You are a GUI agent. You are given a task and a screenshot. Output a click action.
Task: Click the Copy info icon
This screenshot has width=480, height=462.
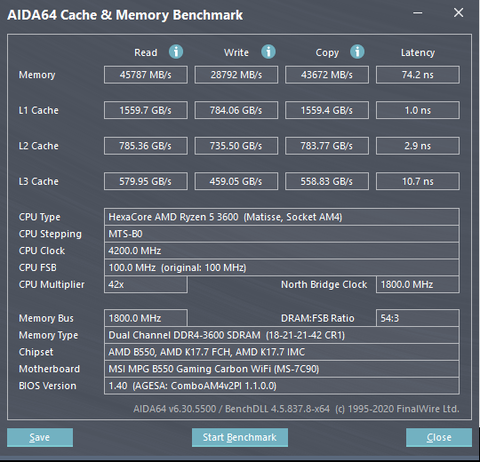pyautogui.click(x=357, y=52)
